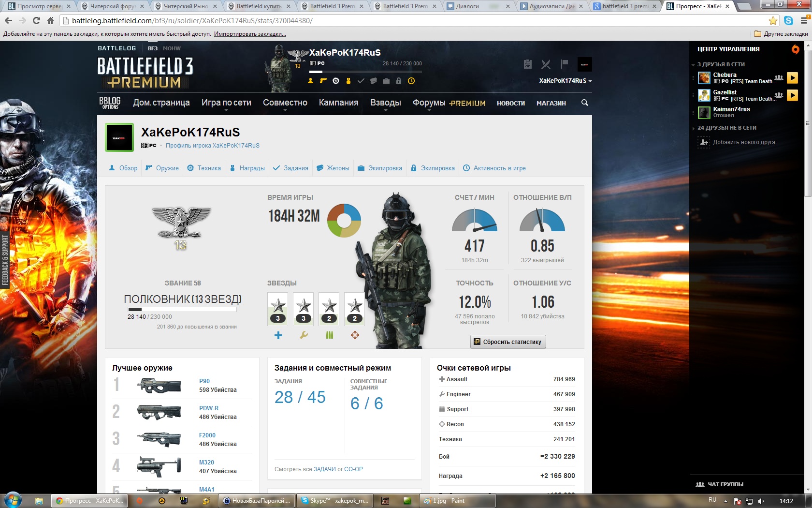Open the XaKePoK174RuS user dropdown
Image resolution: width=812 pixels, height=508 pixels.
[565, 81]
